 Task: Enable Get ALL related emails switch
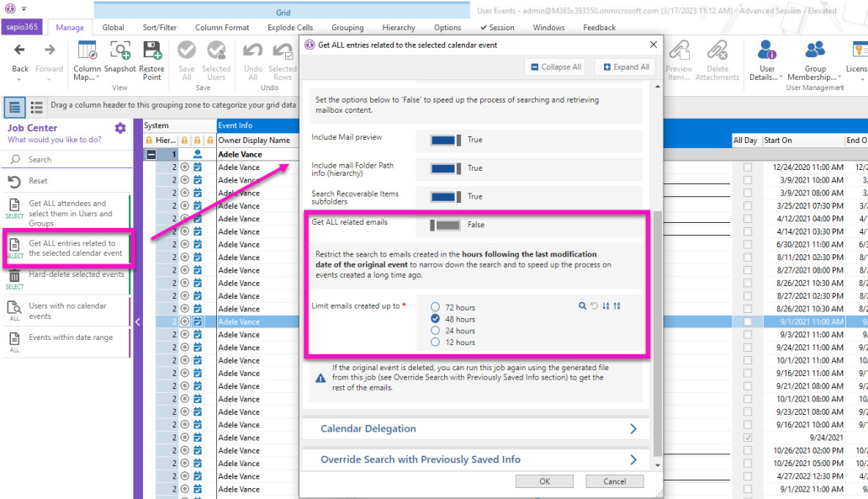click(x=445, y=225)
